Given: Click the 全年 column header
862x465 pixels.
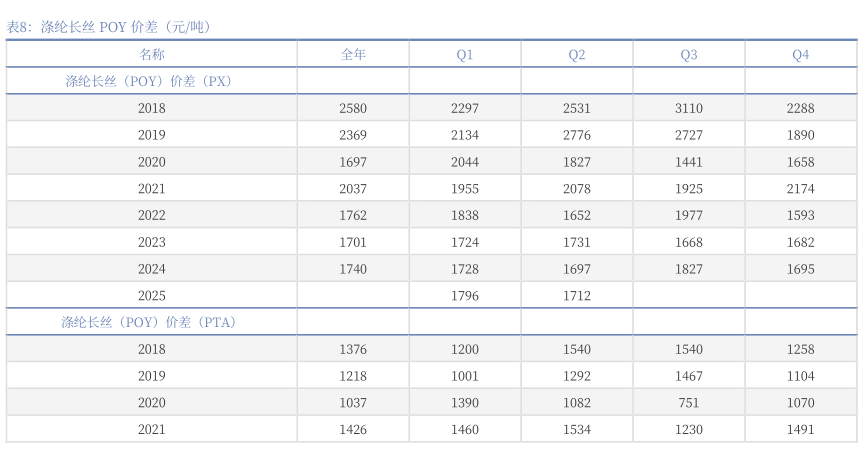Looking at the screenshot, I should (x=353, y=55).
